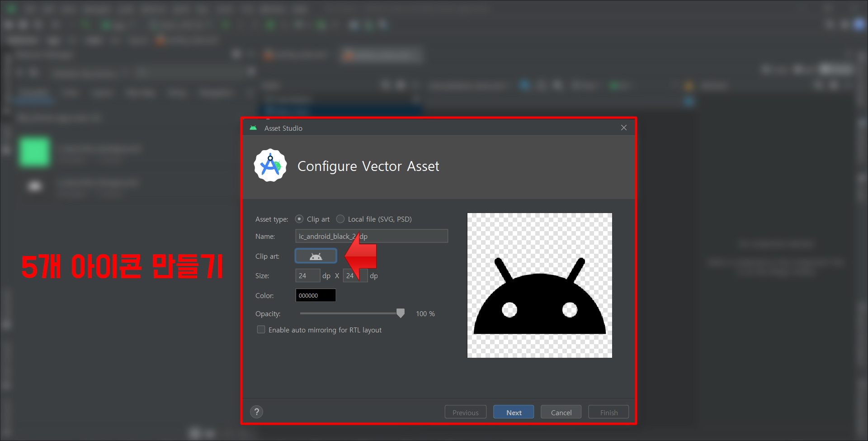Click the Android Studio logo in header
868x441 pixels.
pos(270,166)
